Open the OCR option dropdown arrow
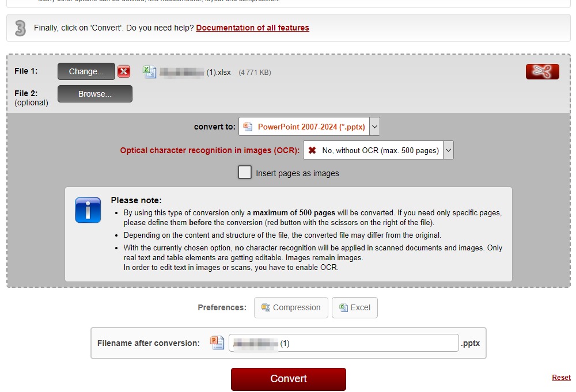Viewport: 576px width, 392px height. (x=448, y=150)
